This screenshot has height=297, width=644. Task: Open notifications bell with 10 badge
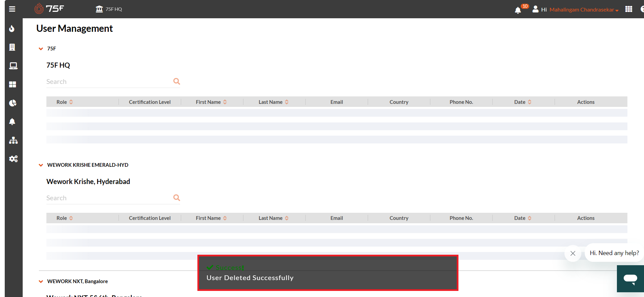(x=518, y=10)
